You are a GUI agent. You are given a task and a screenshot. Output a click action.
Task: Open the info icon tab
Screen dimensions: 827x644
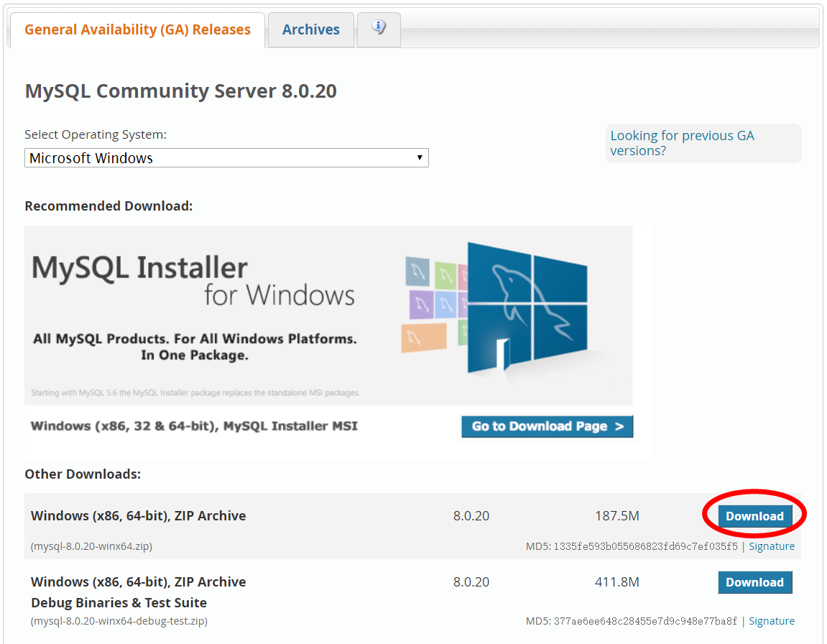[379, 29]
